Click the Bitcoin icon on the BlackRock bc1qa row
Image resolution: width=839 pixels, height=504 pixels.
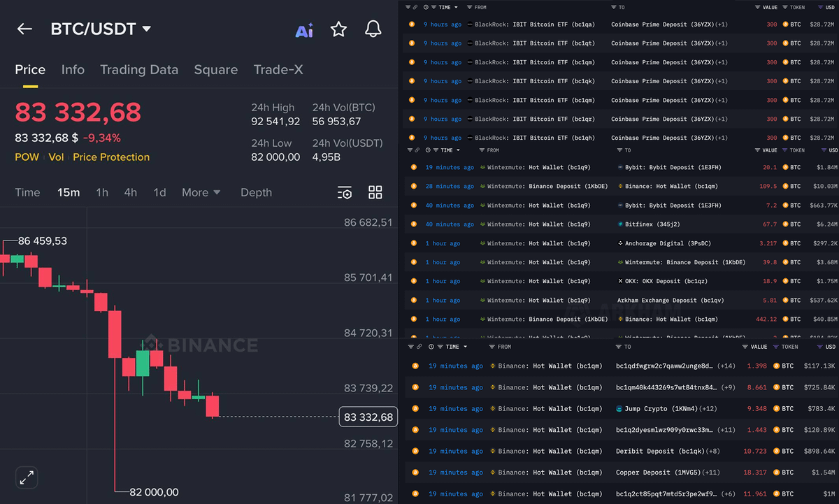pyautogui.click(x=412, y=24)
